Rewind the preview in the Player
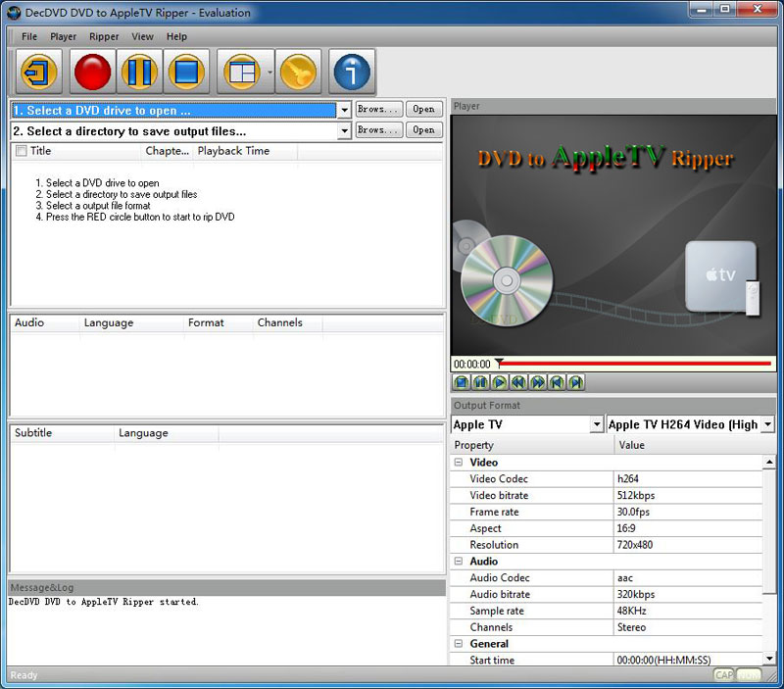 click(518, 383)
